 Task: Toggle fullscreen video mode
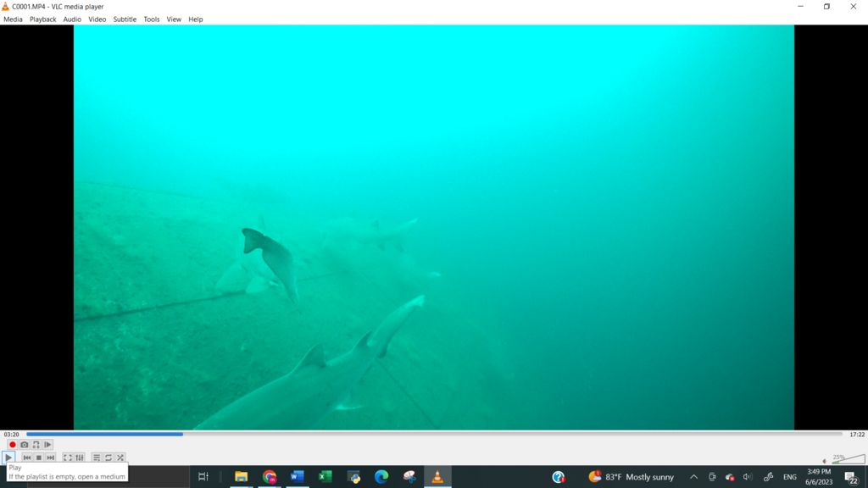tap(68, 457)
